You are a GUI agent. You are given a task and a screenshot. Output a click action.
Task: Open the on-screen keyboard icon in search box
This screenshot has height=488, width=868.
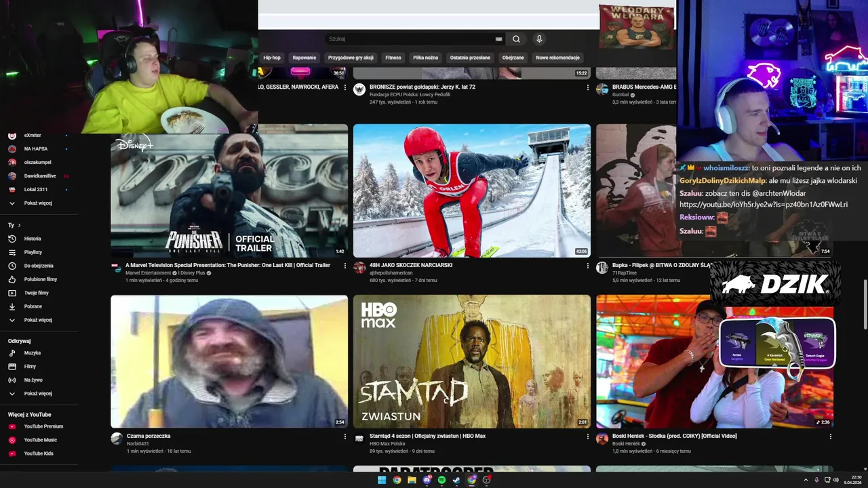tap(499, 39)
